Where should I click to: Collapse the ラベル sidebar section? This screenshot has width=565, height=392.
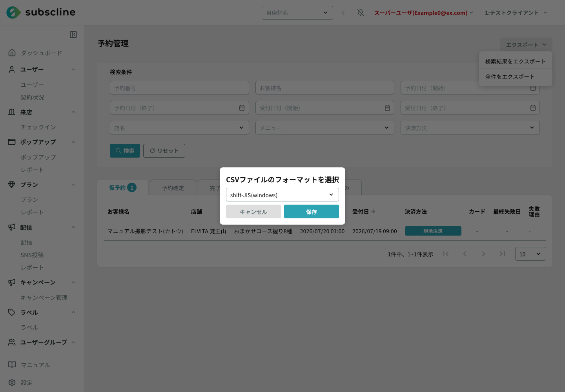(x=73, y=312)
